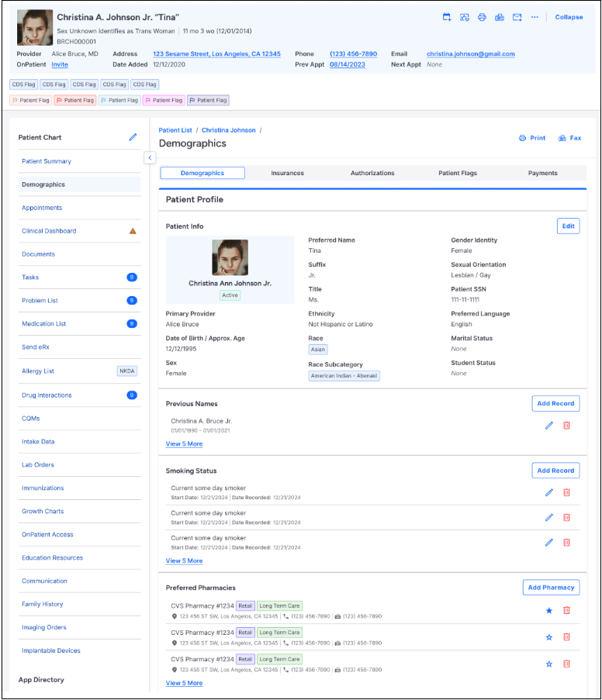The image size is (602, 700).
Task: Go to the Patient Flags tab
Action: (458, 173)
